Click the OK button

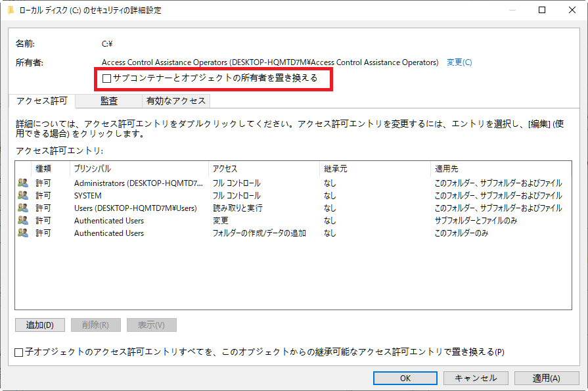pos(405,379)
